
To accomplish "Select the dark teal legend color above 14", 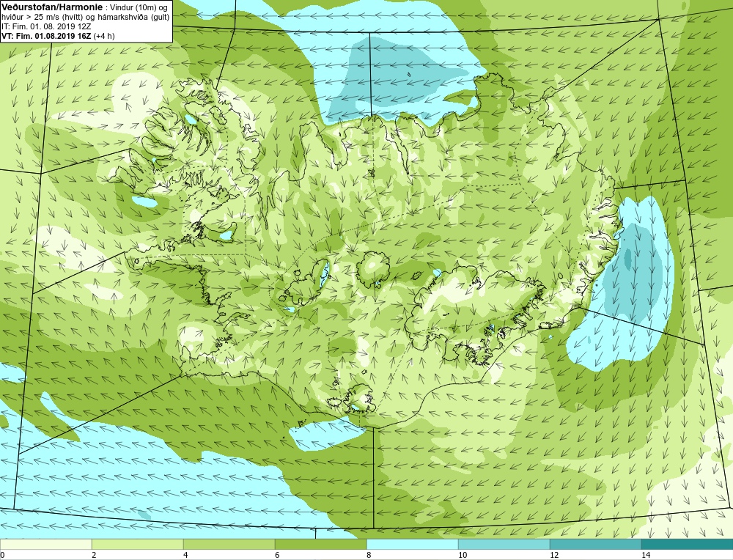I will (688, 544).
